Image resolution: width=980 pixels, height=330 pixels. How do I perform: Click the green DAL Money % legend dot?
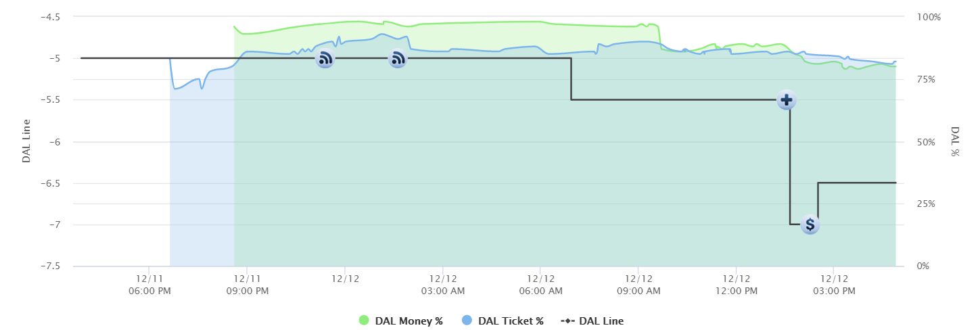(x=364, y=321)
